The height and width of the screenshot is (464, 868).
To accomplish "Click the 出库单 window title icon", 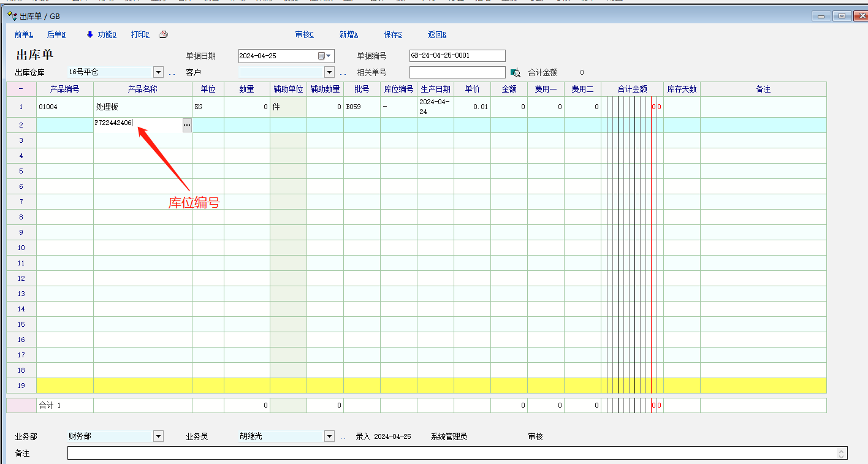I will pos(12,16).
